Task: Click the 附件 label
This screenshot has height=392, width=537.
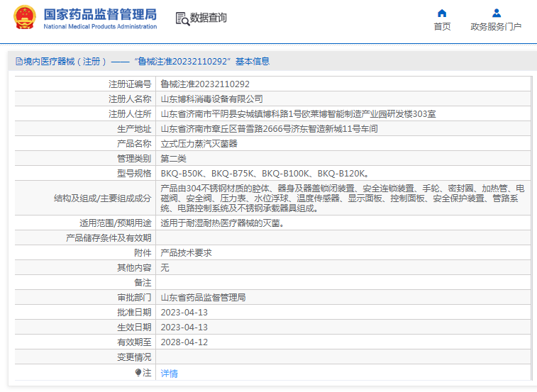Action: click(143, 253)
